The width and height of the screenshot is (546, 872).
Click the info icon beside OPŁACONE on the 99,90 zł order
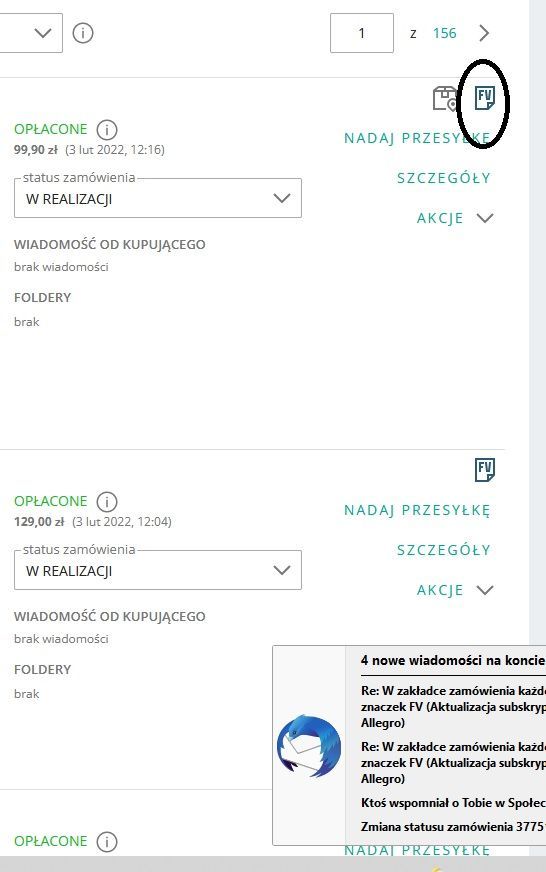tap(107, 130)
